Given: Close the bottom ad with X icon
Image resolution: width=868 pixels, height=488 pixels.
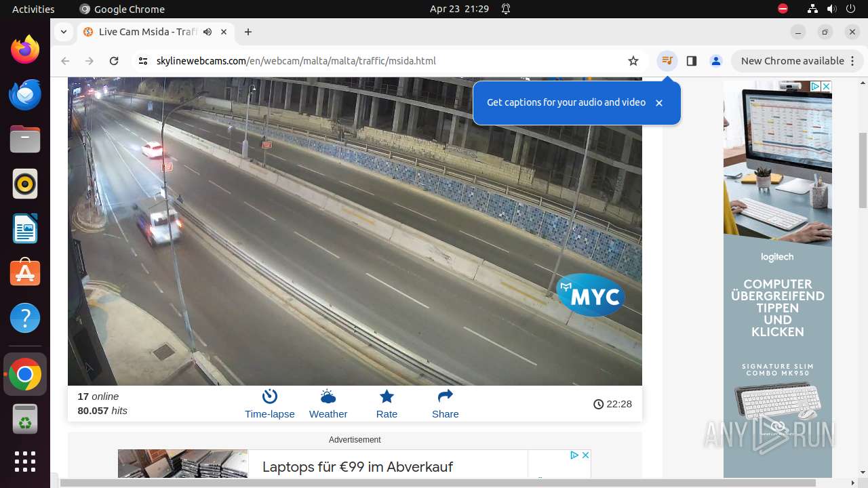Looking at the screenshot, I should (x=585, y=455).
